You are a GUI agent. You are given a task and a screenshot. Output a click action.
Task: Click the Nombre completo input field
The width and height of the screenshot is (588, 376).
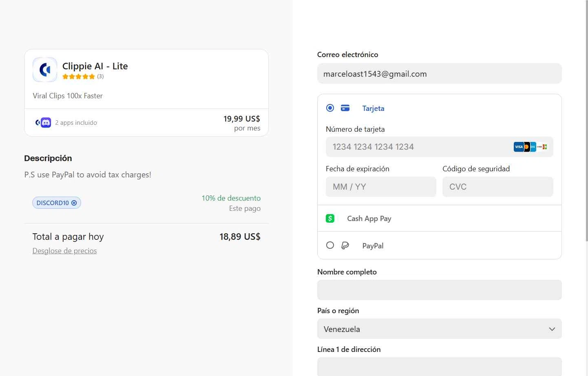point(440,290)
